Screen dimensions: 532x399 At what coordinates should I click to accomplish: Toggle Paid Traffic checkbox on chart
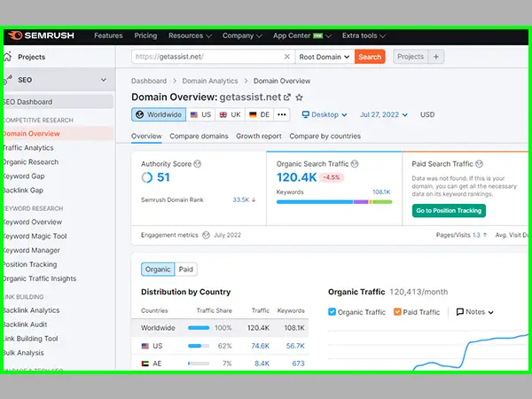[397, 312]
